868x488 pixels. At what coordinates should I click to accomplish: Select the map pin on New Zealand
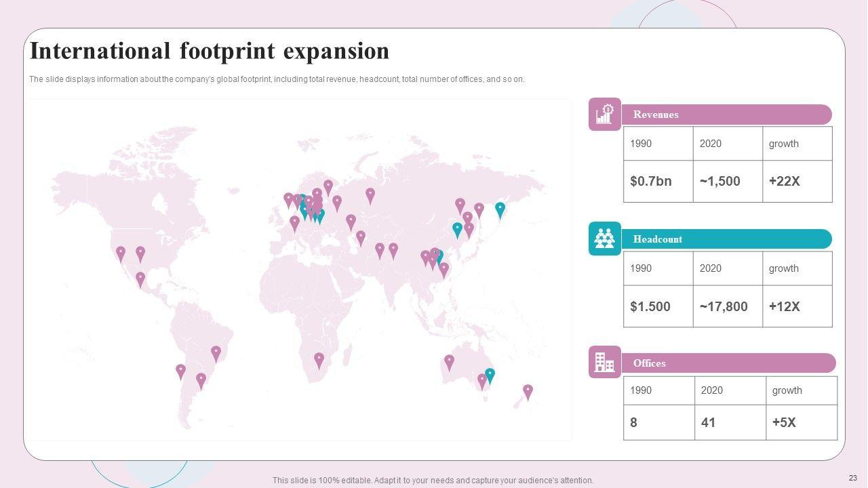click(528, 391)
